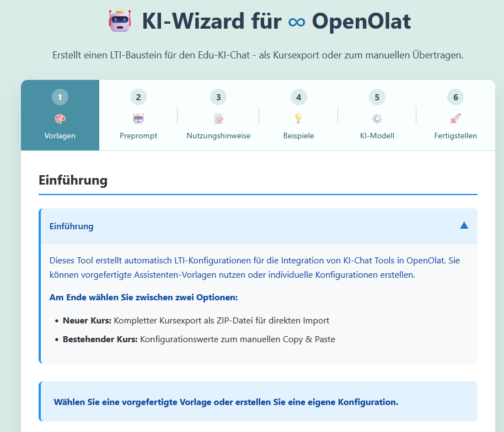Viewport: 504px width, 432px height.
Task: Click the infinity symbol before OpenOlat
Action: [297, 22]
